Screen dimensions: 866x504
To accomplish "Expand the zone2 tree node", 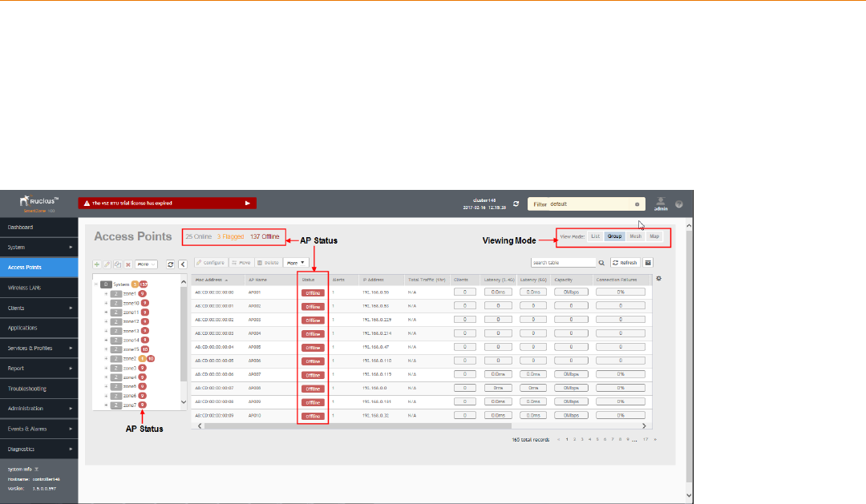I will 106,359.
